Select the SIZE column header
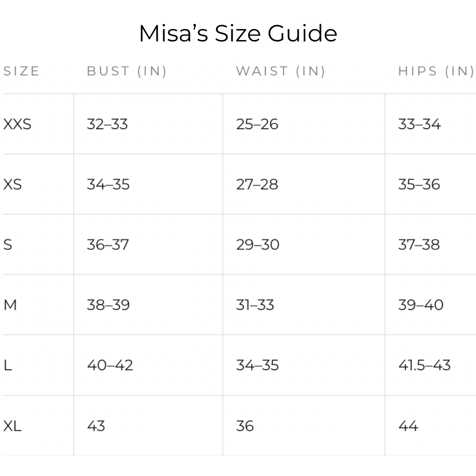476x476 pixels. pyautogui.click(x=21, y=71)
